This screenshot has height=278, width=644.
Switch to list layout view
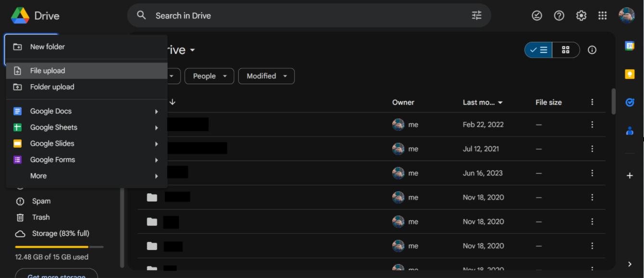[x=539, y=50]
